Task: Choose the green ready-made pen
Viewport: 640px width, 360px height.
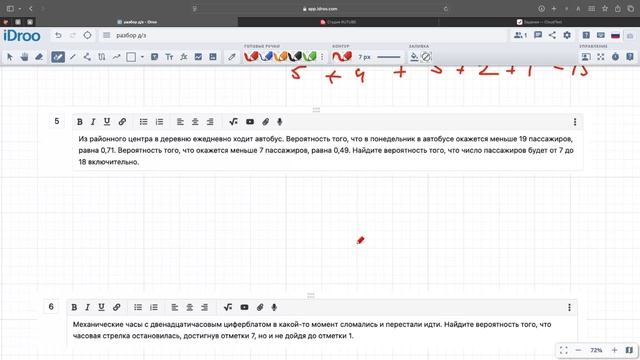Action: (x=309, y=56)
